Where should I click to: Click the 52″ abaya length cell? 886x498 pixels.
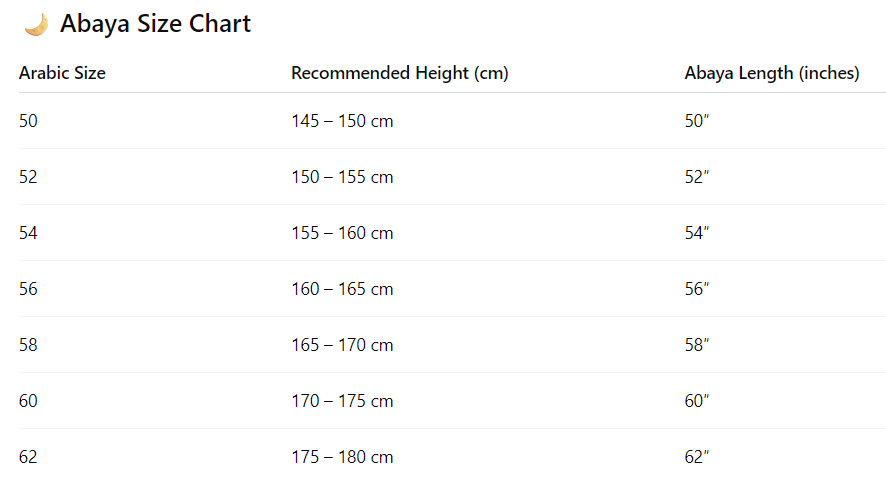pyautogui.click(x=697, y=177)
